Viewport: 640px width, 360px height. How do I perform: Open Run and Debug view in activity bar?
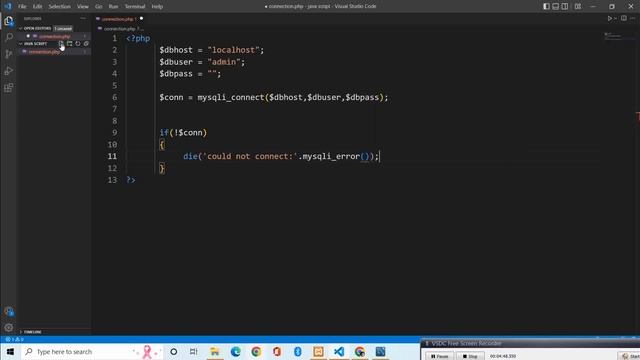[x=9, y=71]
